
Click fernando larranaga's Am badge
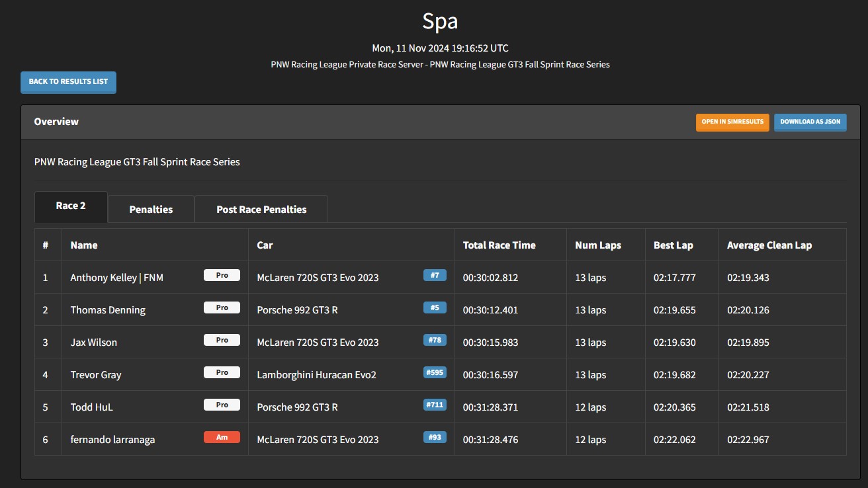coord(222,437)
